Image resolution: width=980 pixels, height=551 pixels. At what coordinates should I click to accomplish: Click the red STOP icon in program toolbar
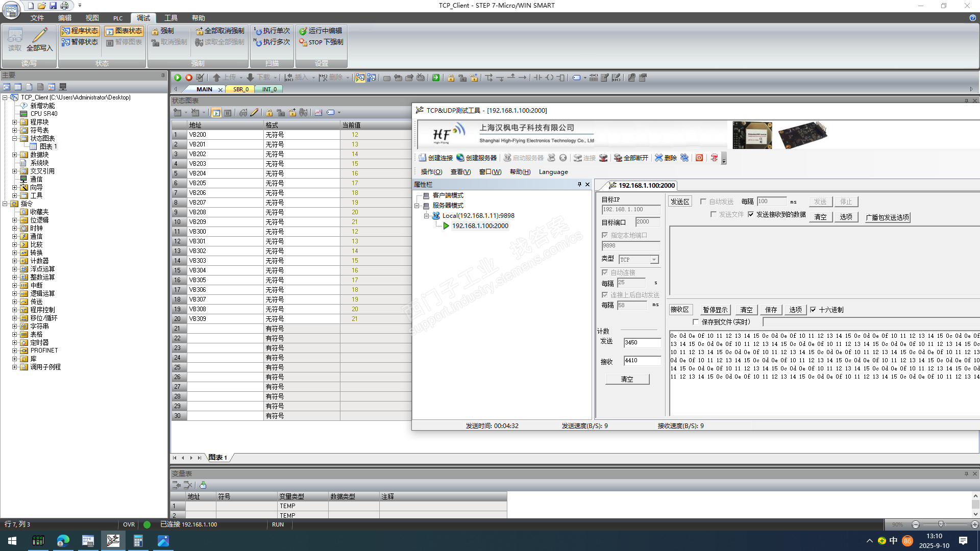click(x=188, y=78)
